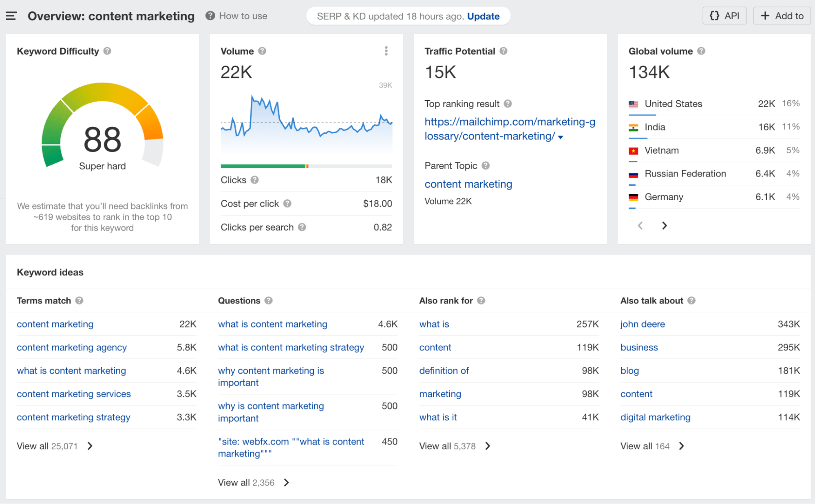The width and height of the screenshot is (815, 504).
Task: Click the Update SERP & KD button
Action: click(484, 16)
